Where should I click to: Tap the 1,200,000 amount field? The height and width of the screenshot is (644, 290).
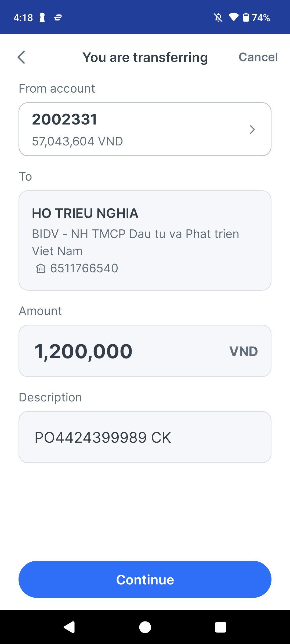coord(145,351)
